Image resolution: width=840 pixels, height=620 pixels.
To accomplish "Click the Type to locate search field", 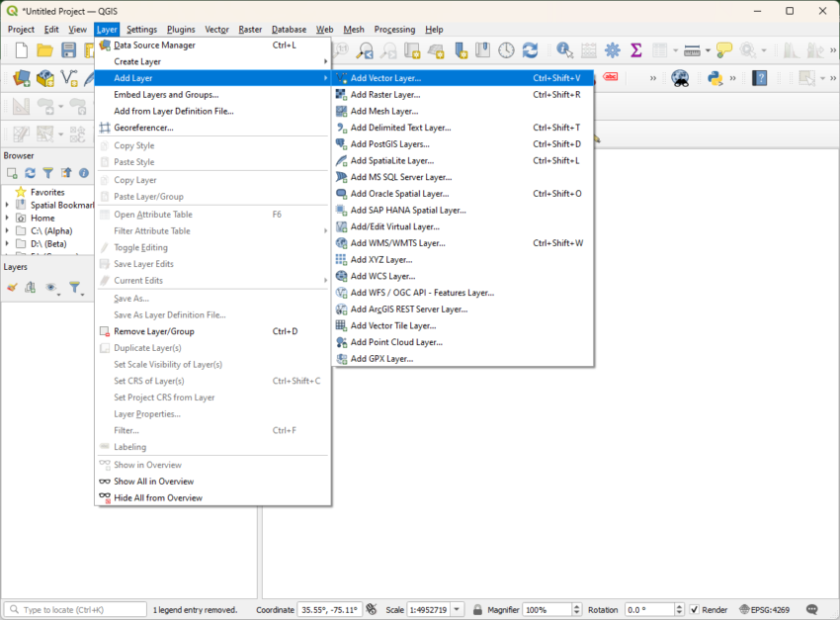I will coord(74,609).
